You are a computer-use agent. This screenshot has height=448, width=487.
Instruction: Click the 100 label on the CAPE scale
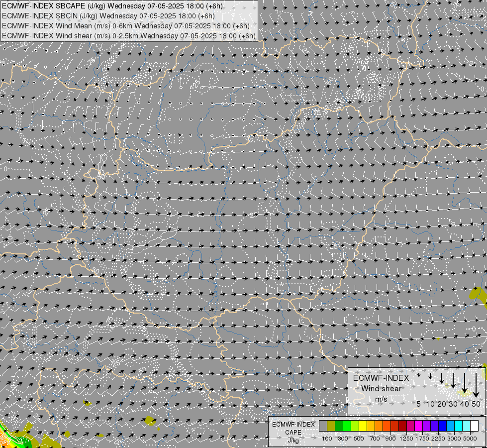tap(327, 439)
